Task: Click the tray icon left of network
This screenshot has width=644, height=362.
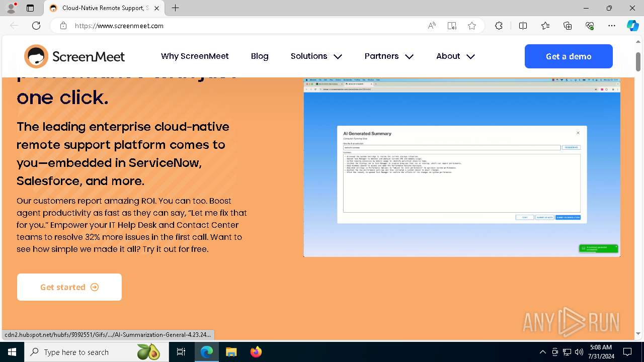Action: pyautogui.click(x=555, y=352)
